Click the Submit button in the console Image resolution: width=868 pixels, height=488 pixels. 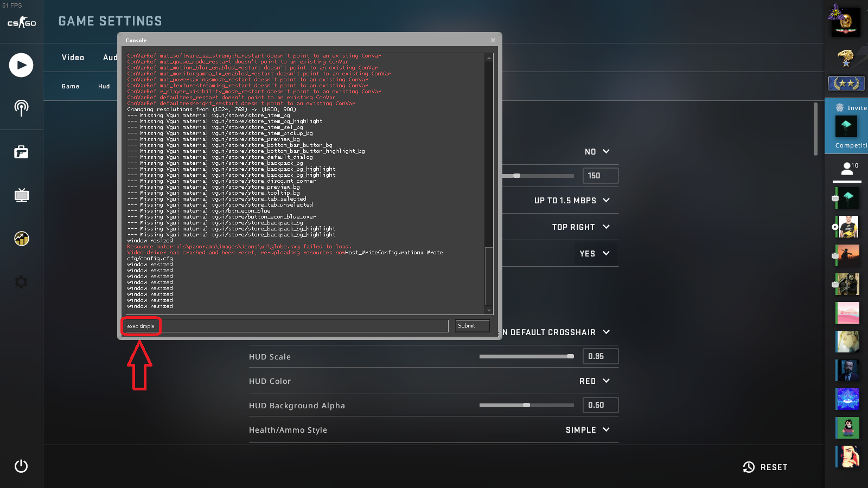point(473,326)
